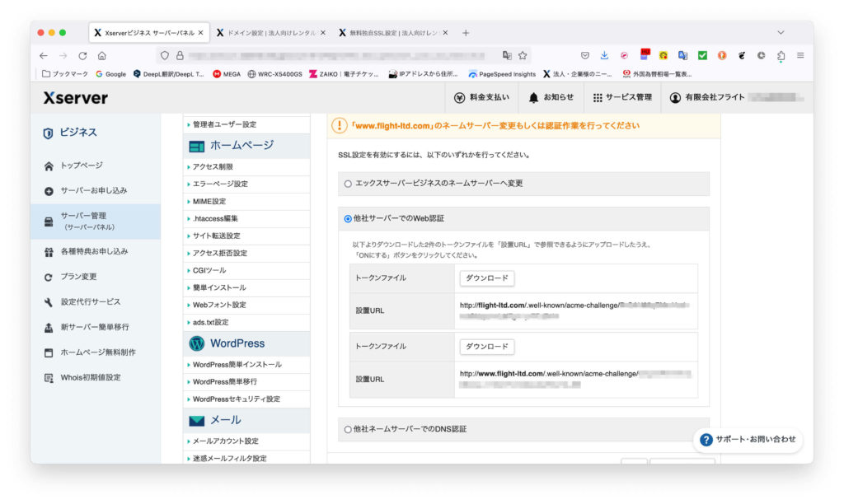Click the mail envelope icon beside メール

click(x=196, y=421)
